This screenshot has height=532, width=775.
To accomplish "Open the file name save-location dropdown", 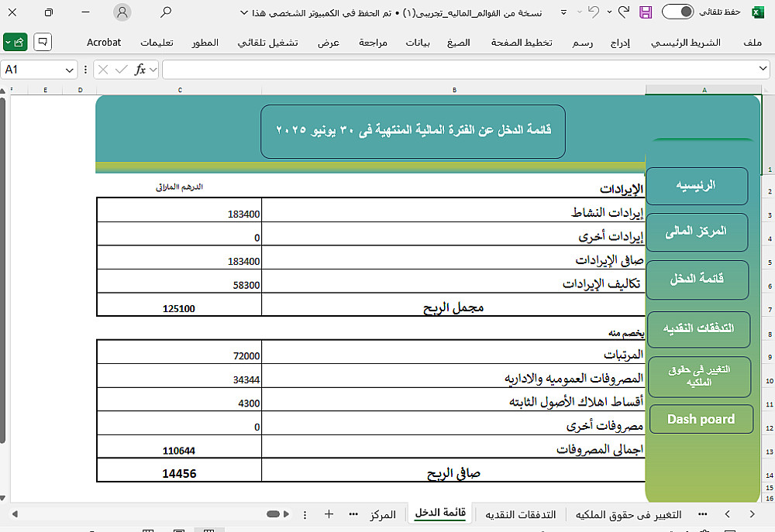I will [243, 13].
